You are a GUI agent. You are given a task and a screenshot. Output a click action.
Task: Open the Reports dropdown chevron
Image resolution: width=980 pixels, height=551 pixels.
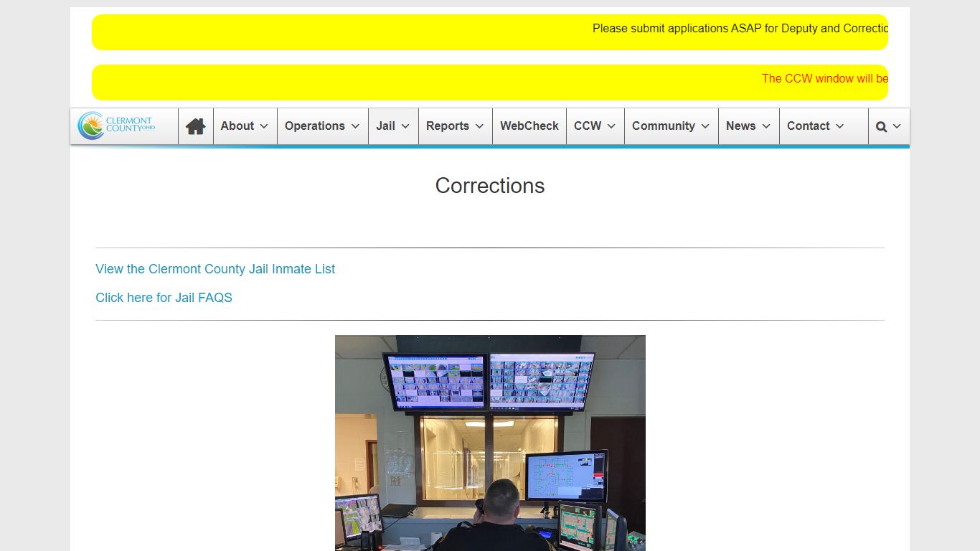click(x=479, y=126)
